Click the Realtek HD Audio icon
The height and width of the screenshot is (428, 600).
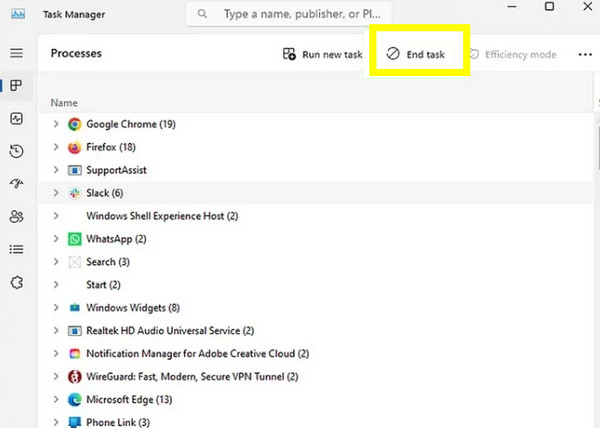tap(75, 331)
